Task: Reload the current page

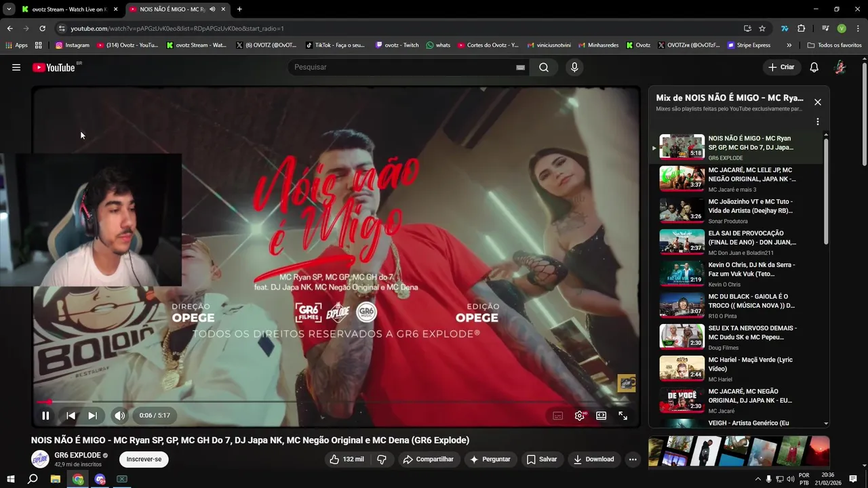Action: click(42, 28)
